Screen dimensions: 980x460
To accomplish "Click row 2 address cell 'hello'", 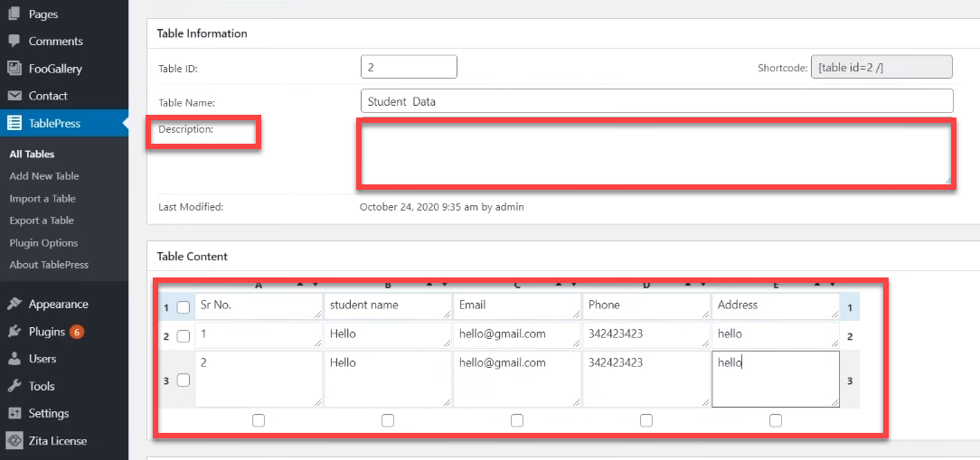I will (x=776, y=335).
